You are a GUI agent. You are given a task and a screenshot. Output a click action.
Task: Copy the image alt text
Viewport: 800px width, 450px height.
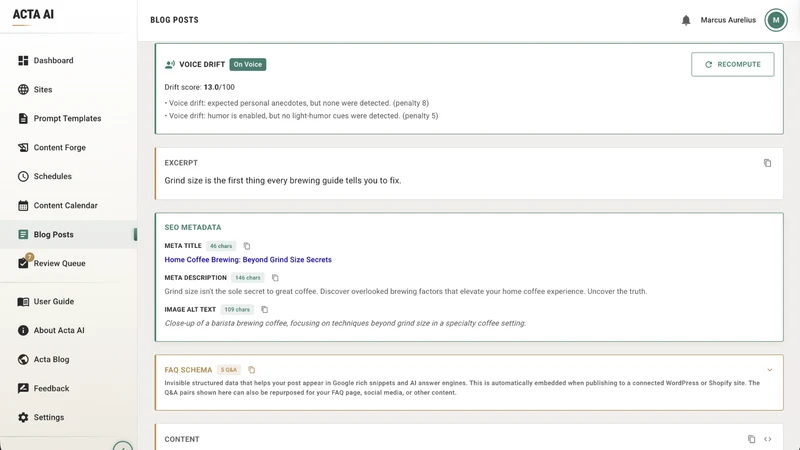(264, 309)
